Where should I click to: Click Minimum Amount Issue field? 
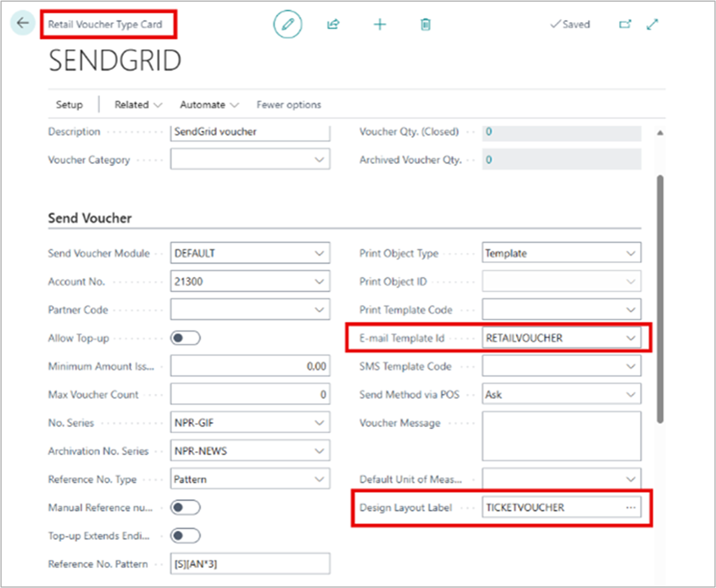pyautogui.click(x=250, y=366)
